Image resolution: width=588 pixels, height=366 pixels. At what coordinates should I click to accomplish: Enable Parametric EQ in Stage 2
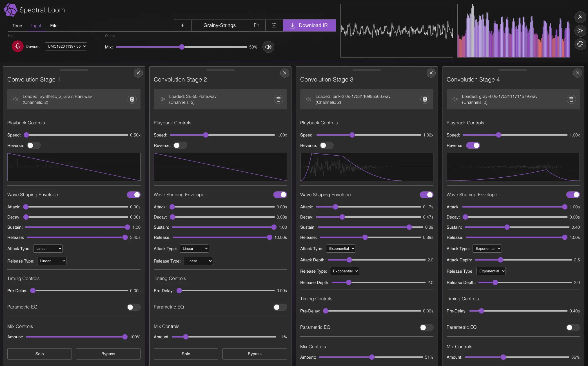click(x=280, y=307)
